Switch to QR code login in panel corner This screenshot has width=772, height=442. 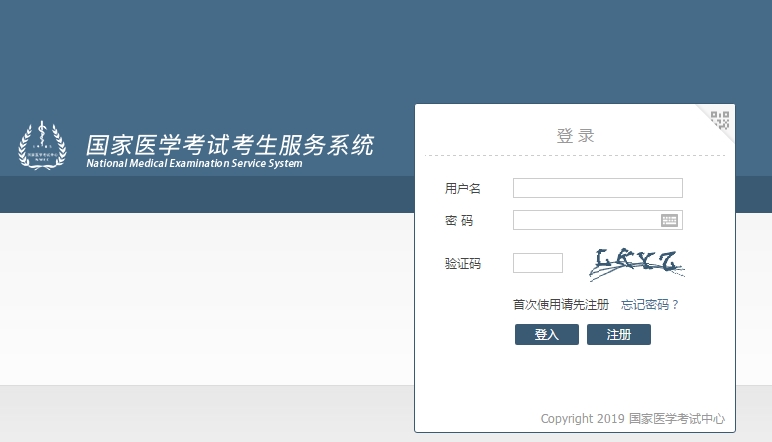pos(720,121)
